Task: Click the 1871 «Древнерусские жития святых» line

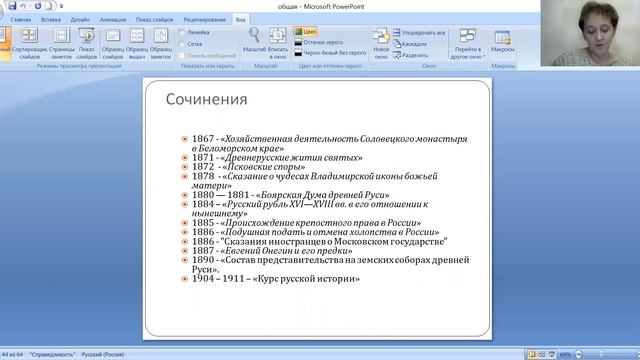Action: click(277, 158)
